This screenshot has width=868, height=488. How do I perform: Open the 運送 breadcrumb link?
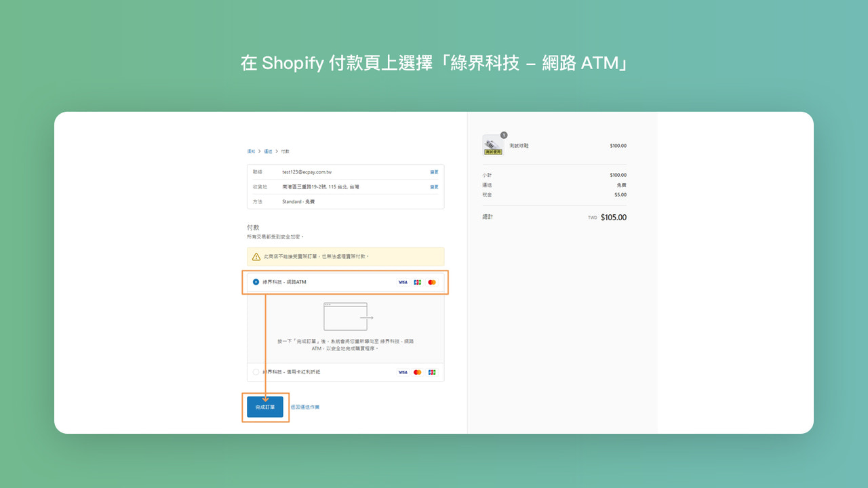pyautogui.click(x=268, y=152)
